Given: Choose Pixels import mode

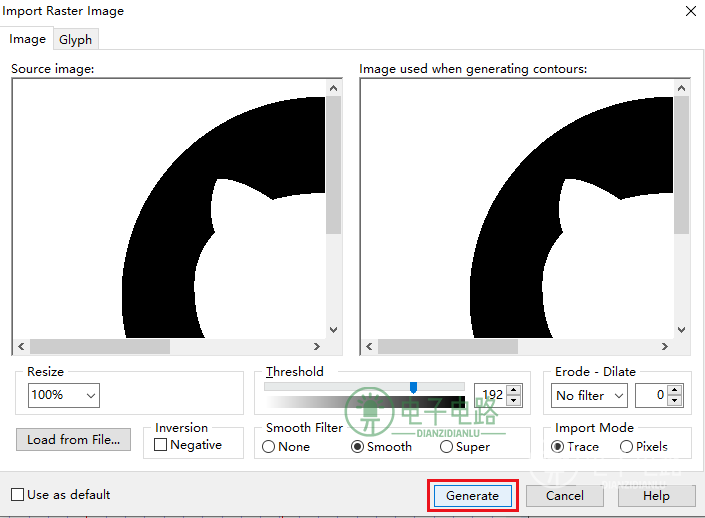Looking at the screenshot, I should [626, 447].
